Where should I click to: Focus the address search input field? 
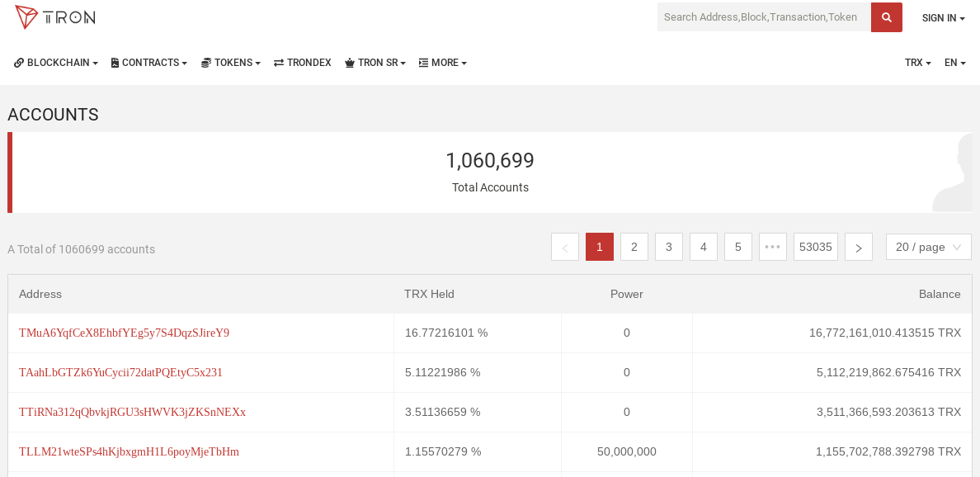(x=765, y=17)
